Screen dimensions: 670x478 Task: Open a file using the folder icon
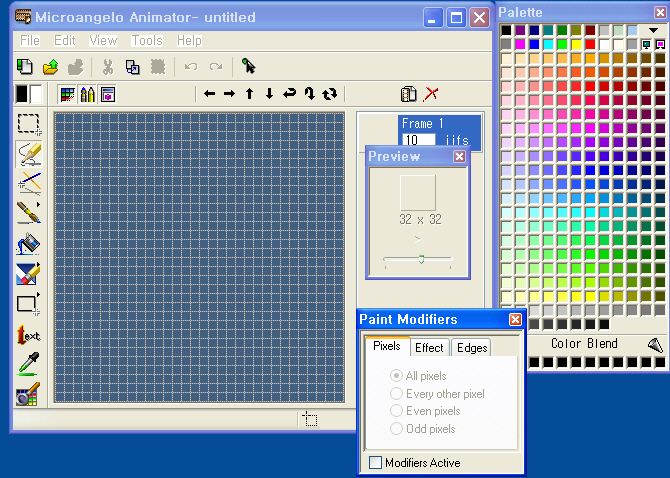point(50,67)
